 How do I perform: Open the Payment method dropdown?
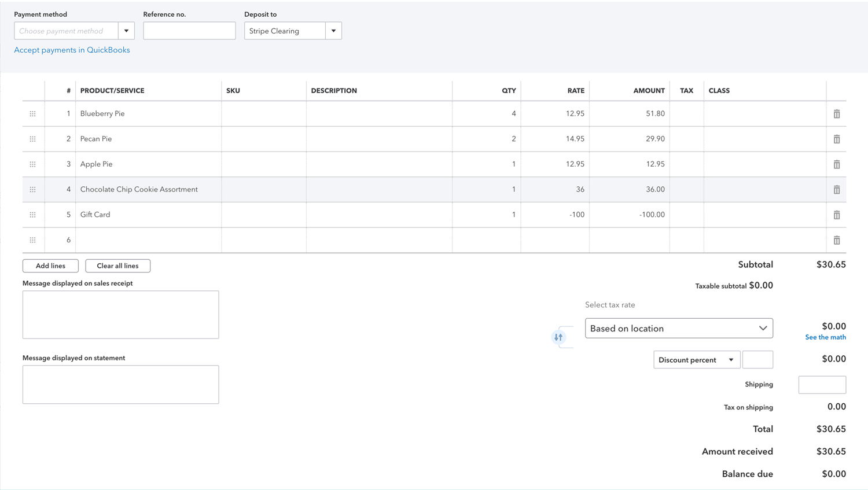[x=126, y=31]
